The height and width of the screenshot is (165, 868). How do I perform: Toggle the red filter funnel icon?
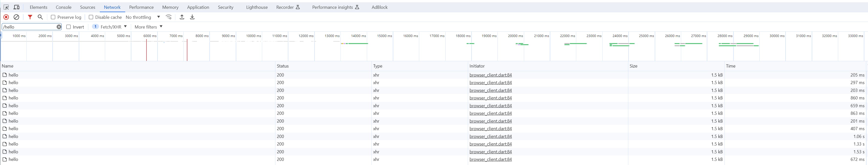pos(30,17)
